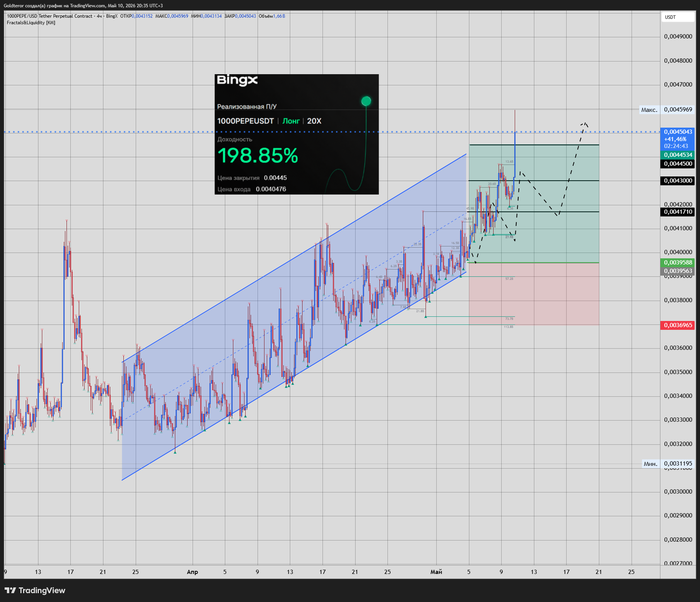Click the 0,0049000 level on the price axis
Screen dimensions: 700x602
coord(678,37)
